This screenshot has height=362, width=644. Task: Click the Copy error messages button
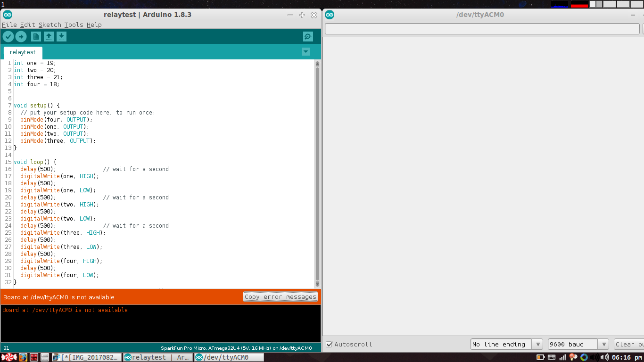[280, 296]
